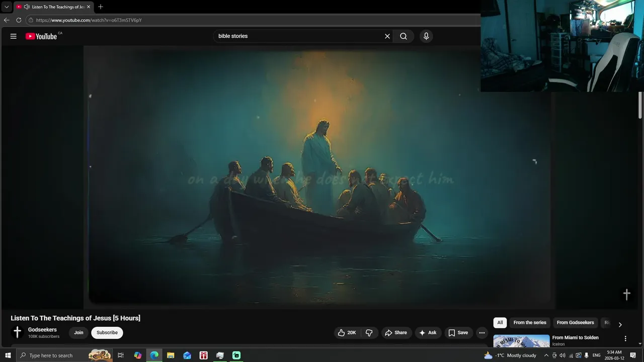Switch to Microsoft Edge on the taskbar

click(x=154, y=355)
